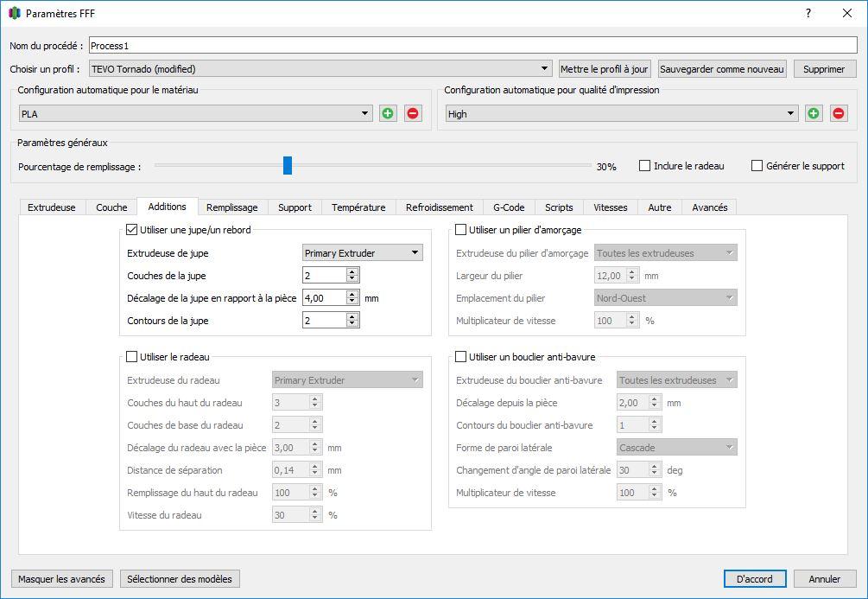The width and height of the screenshot is (868, 599).
Task: Open Extrudeuse de jupe Primary Extruder dropdown
Action: (363, 252)
